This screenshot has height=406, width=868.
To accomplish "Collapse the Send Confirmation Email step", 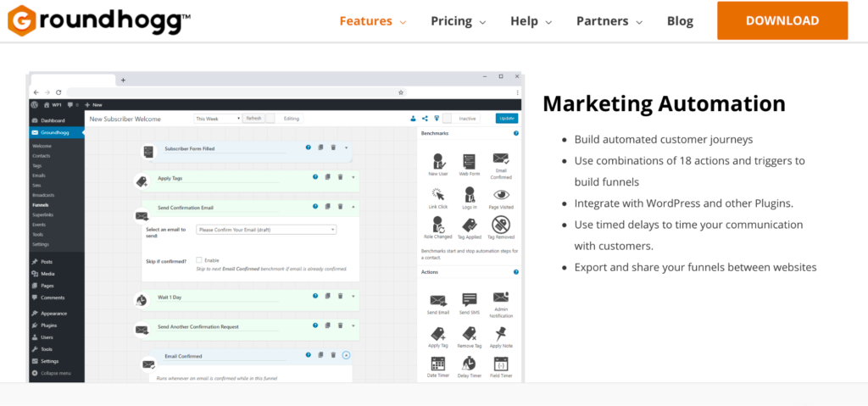I will click(353, 206).
